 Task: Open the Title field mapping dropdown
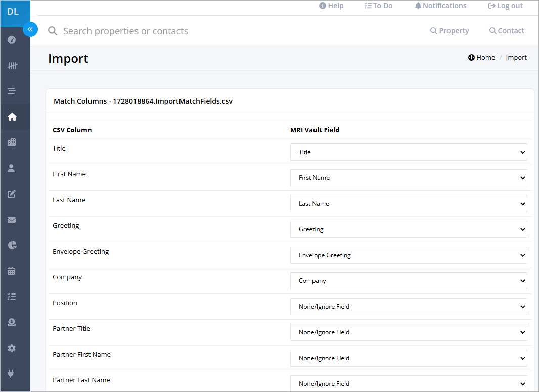409,152
